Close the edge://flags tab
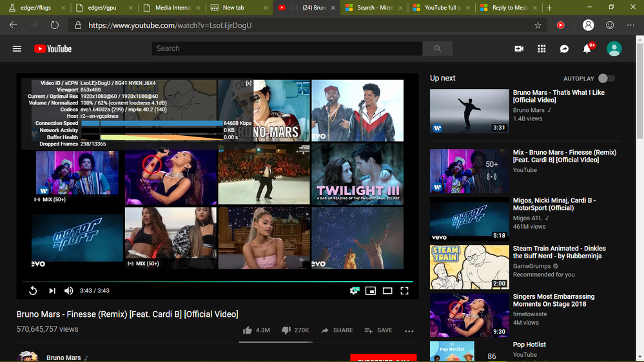 (x=63, y=8)
